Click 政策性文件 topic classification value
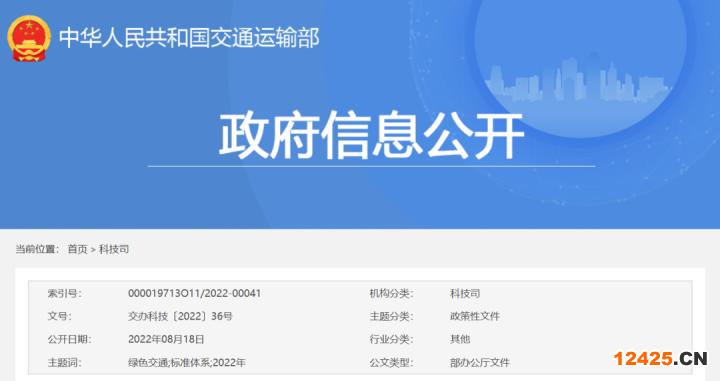This screenshot has height=381, width=720. click(x=475, y=316)
